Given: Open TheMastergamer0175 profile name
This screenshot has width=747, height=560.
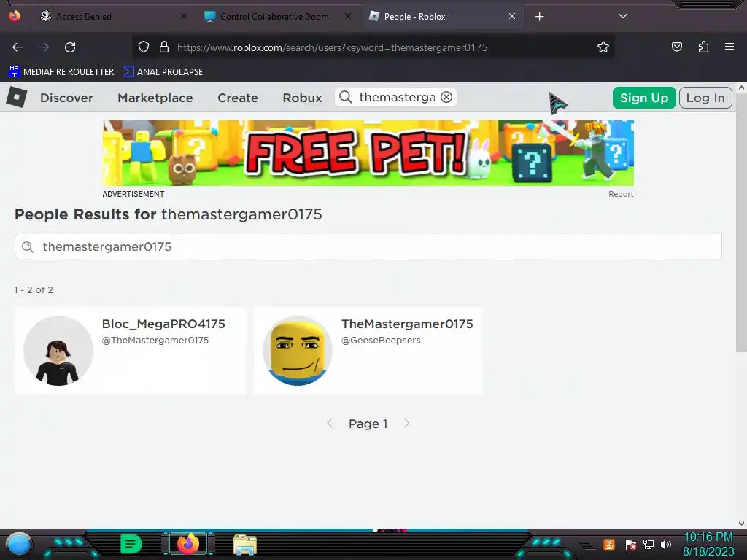Looking at the screenshot, I should 407,324.
